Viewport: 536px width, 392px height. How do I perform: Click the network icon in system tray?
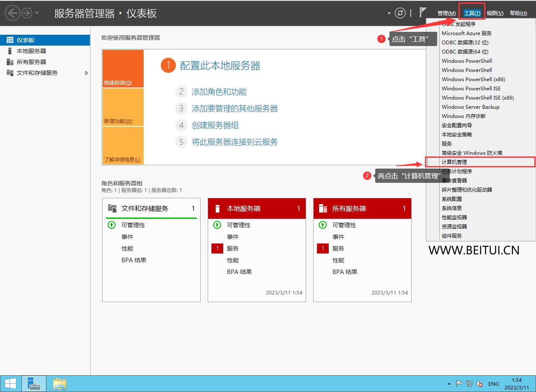pyautogui.click(x=469, y=384)
